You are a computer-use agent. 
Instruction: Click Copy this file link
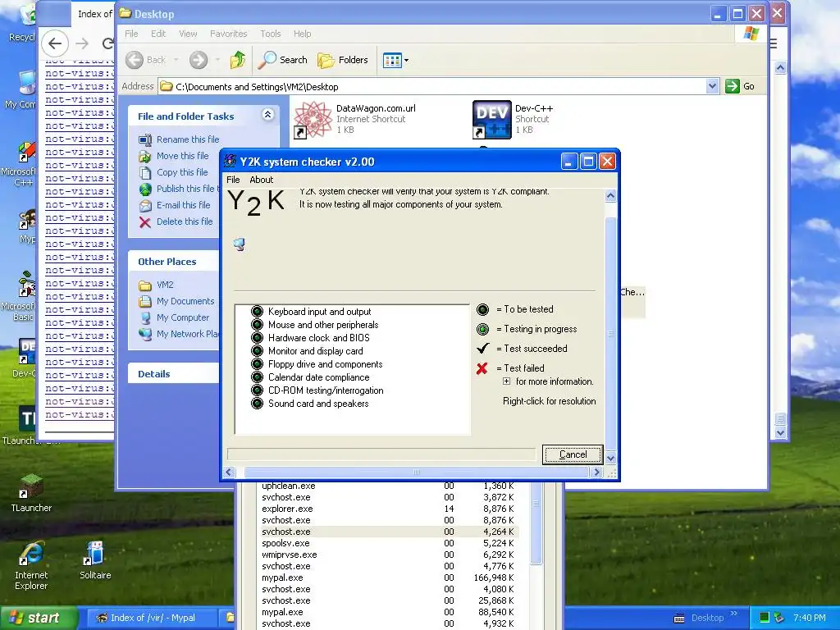pos(182,172)
